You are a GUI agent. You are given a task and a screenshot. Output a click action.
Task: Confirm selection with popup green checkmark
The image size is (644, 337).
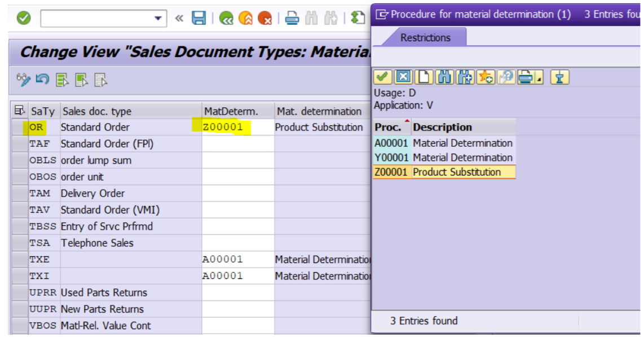tap(383, 77)
